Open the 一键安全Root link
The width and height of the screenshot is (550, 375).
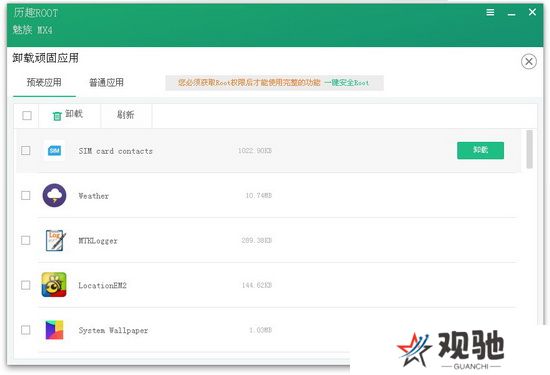click(x=346, y=83)
